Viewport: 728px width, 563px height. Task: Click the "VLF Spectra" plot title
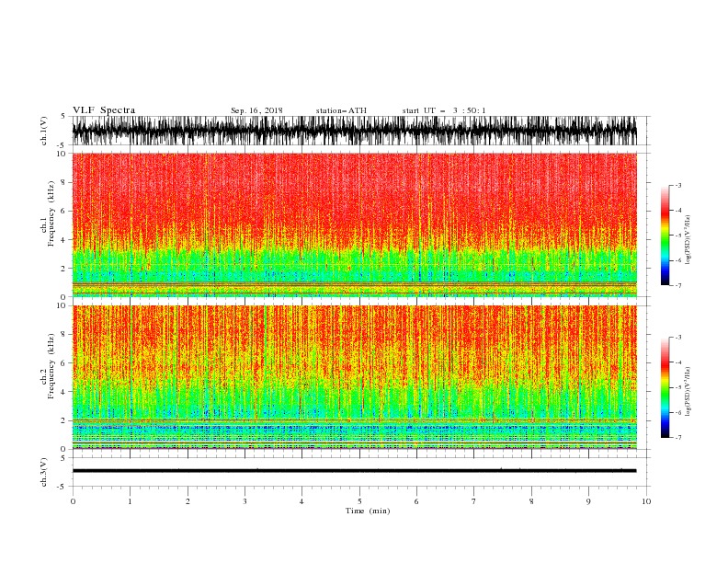tap(104, 110)
